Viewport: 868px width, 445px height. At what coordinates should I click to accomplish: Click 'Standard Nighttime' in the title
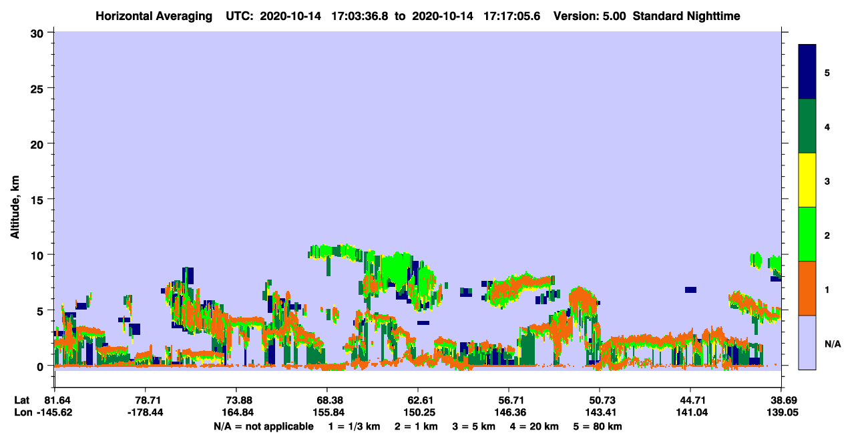pos(686,16)
